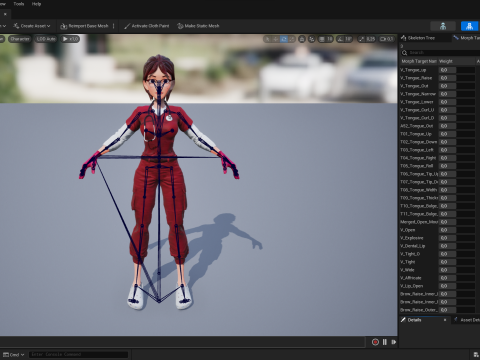Image resolution: width=480 pixels, height=360 pixels.
Task: Click the morph target Search field
Action: 440,53
